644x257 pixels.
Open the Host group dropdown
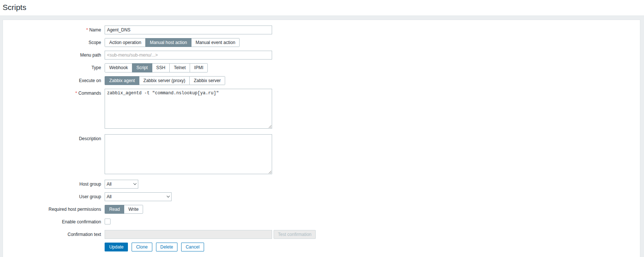point(121,184)
